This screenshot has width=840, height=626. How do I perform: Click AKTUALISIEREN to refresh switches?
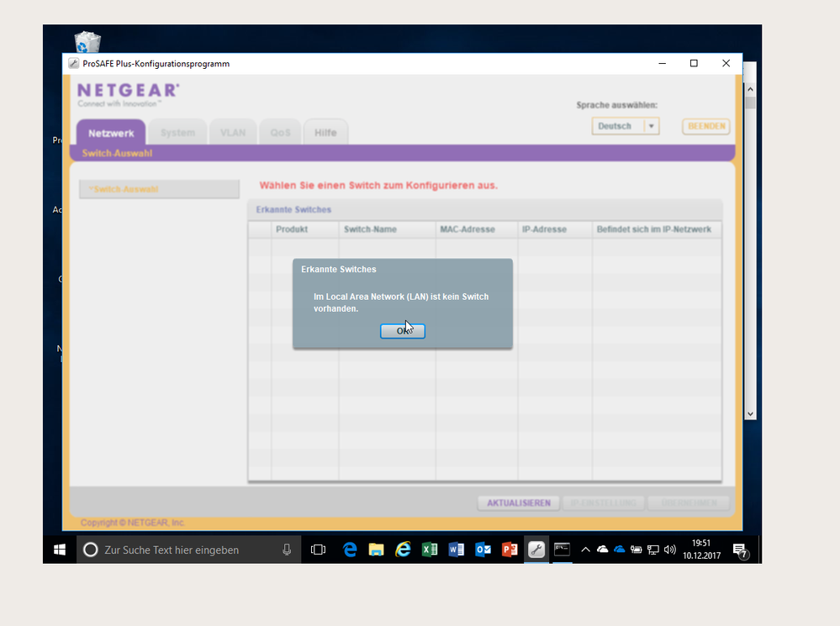click(519, 502)
